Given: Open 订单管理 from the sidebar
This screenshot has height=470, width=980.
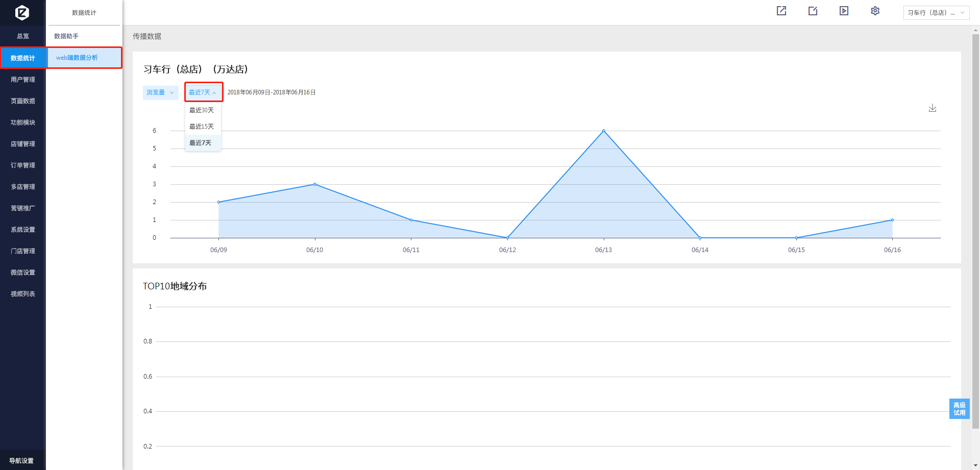Looking at the screenshot, I should click(23, 165).
